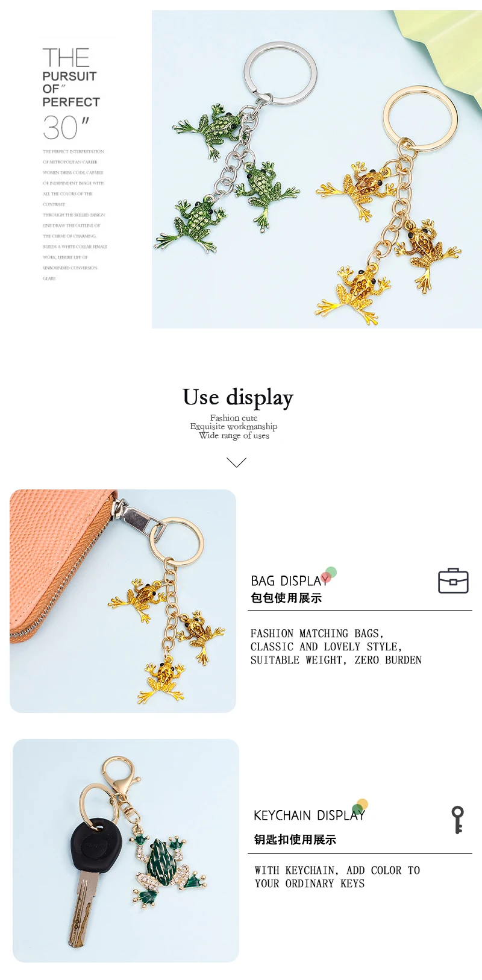Viewport: 482px width, 980px height.
Task: Click the "Fashion matching bags" description text
Action: [336, 647]
